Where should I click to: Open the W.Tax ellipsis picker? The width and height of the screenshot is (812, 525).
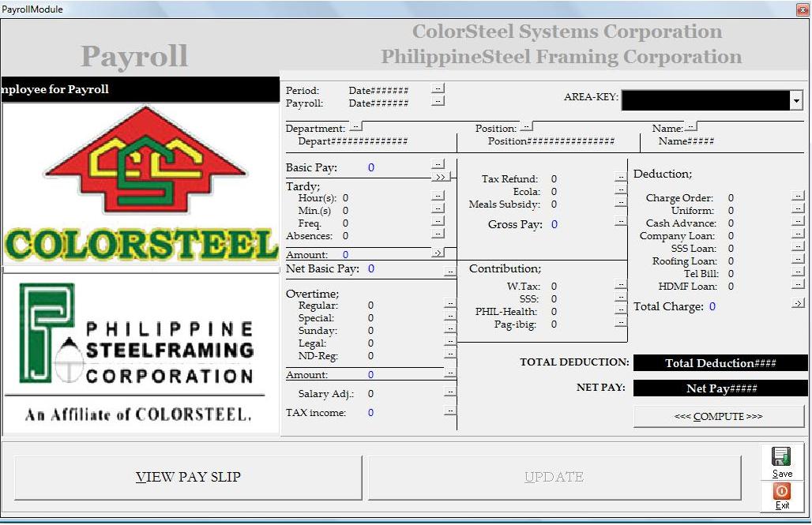click(x=619, y=286)
